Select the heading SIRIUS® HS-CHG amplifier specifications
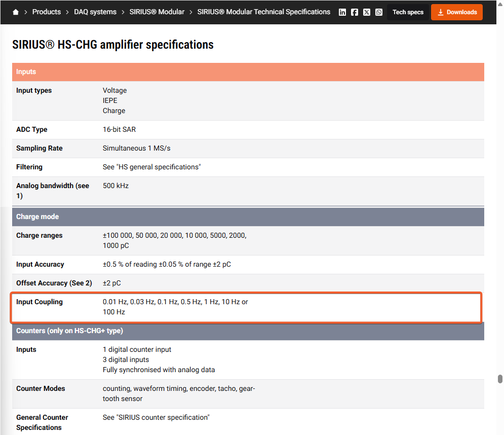This screenshot has width=504, height=435. 113,45
